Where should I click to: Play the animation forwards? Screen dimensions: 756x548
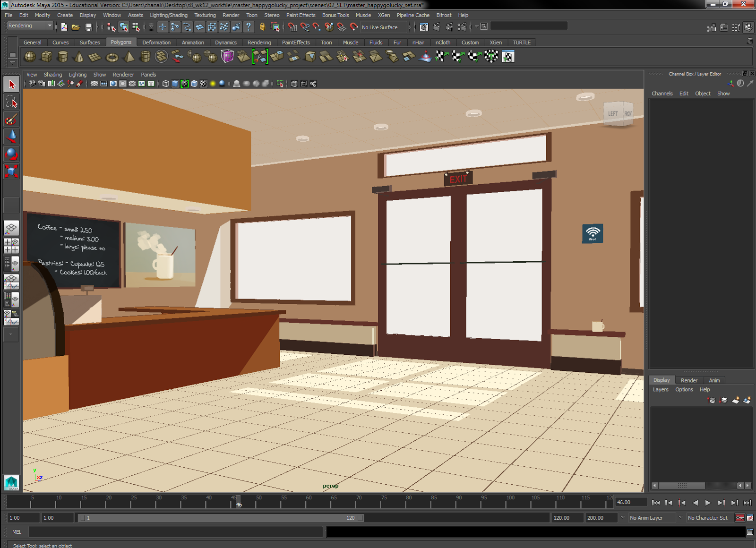click(x=708, y=503)
